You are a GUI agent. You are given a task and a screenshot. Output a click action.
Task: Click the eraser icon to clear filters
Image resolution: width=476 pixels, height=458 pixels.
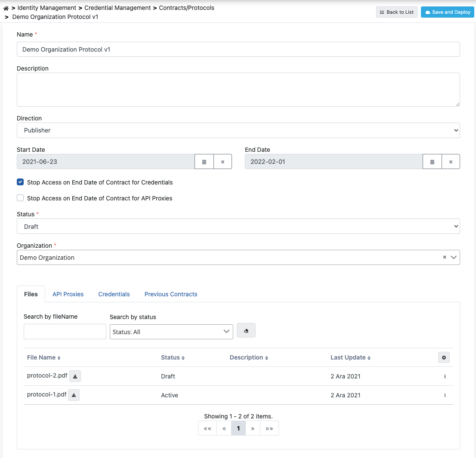point(246,331)
